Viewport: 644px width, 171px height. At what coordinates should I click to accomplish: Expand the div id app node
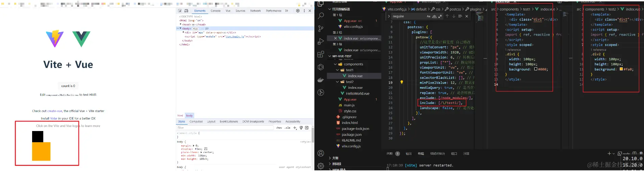point(183,33)
